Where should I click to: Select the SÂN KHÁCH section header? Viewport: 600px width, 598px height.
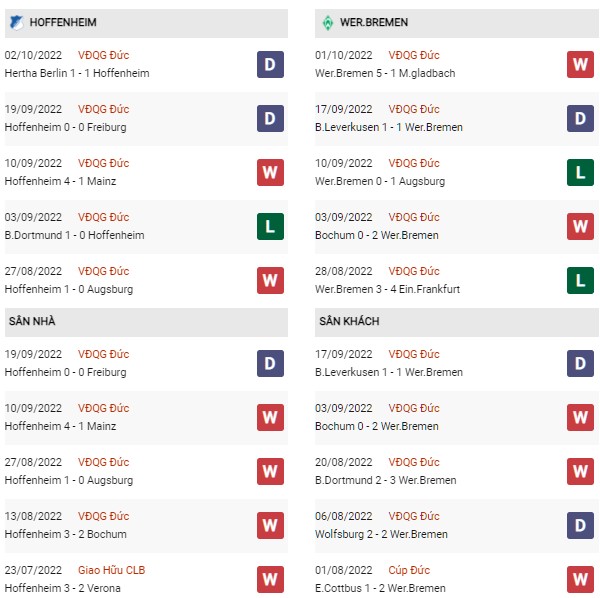pyautogui.click(x=457, y=322)
